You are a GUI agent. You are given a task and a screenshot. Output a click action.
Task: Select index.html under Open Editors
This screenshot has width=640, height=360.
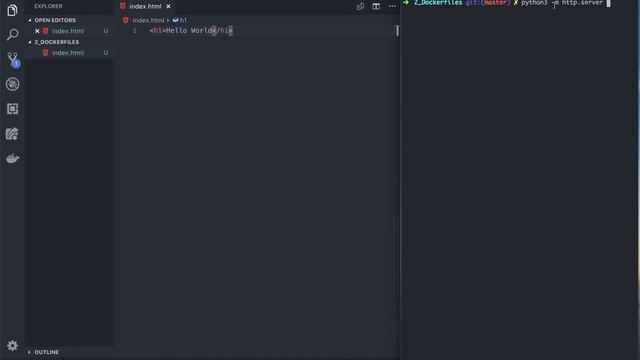(x=68, y=31)
